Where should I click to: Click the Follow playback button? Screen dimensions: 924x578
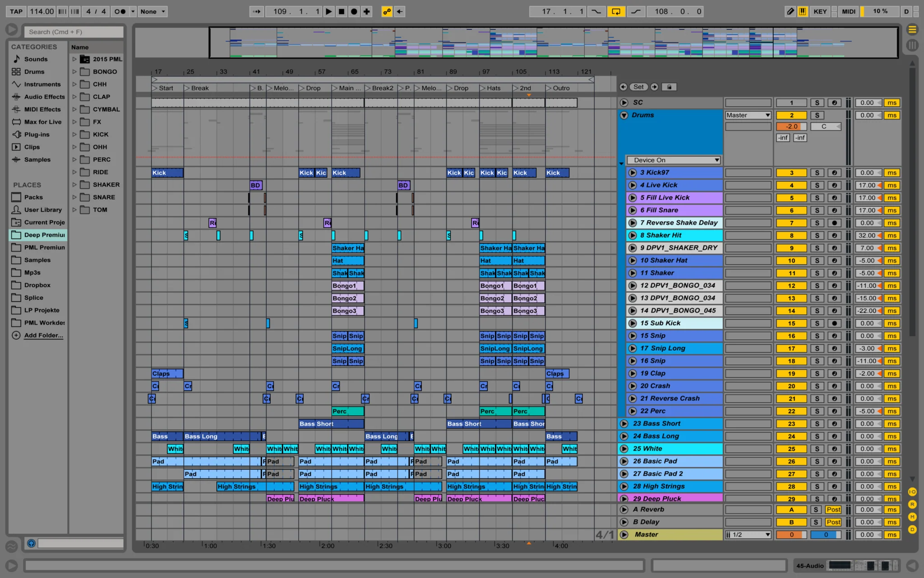[257, 11]
